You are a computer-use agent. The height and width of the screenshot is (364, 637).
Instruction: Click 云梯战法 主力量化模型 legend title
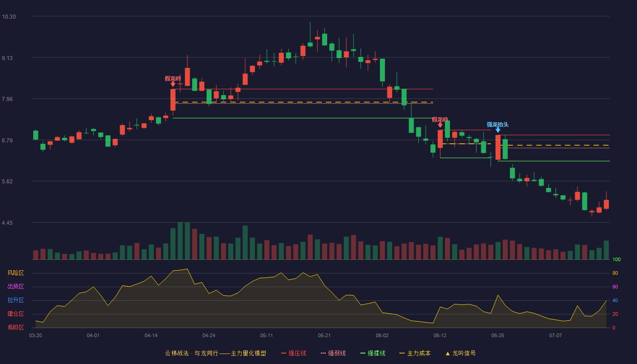pos(215,353)
